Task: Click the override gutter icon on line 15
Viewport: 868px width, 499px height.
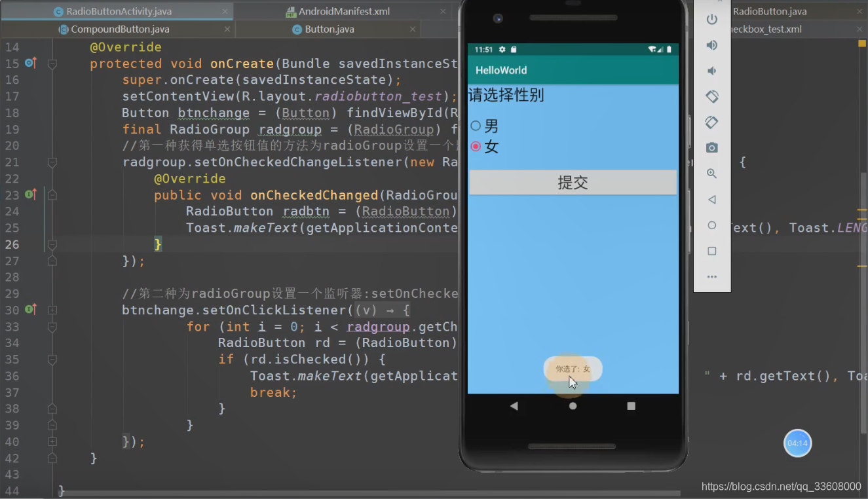Action: coord(30,63)
